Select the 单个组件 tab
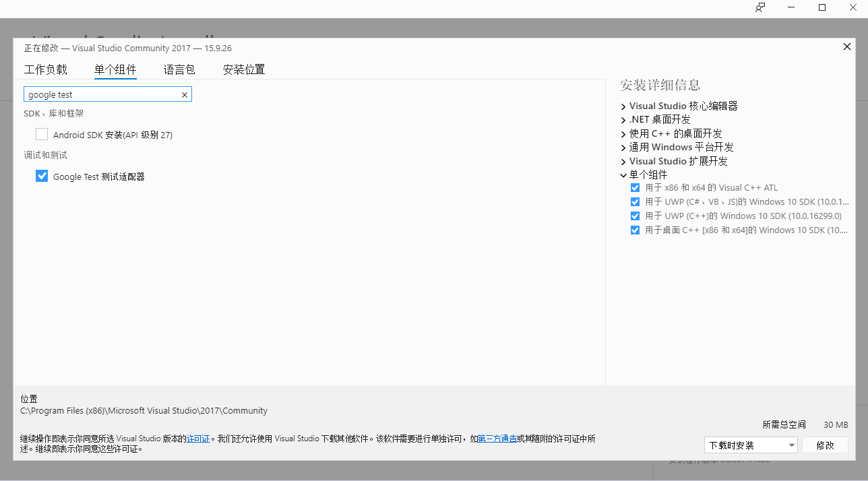The image size is (868, 481). [x=115, y=69]
